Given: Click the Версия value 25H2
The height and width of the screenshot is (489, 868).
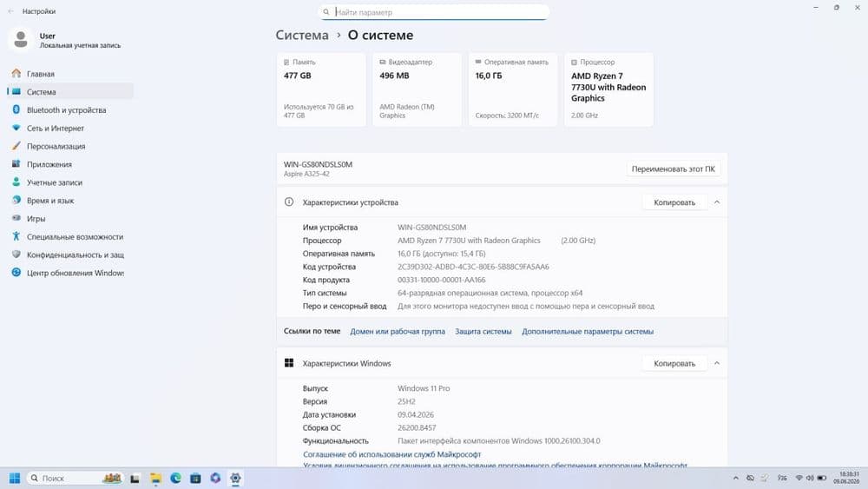Looking at the screenshot, I should pyautogui.click(x=406, y=401).
